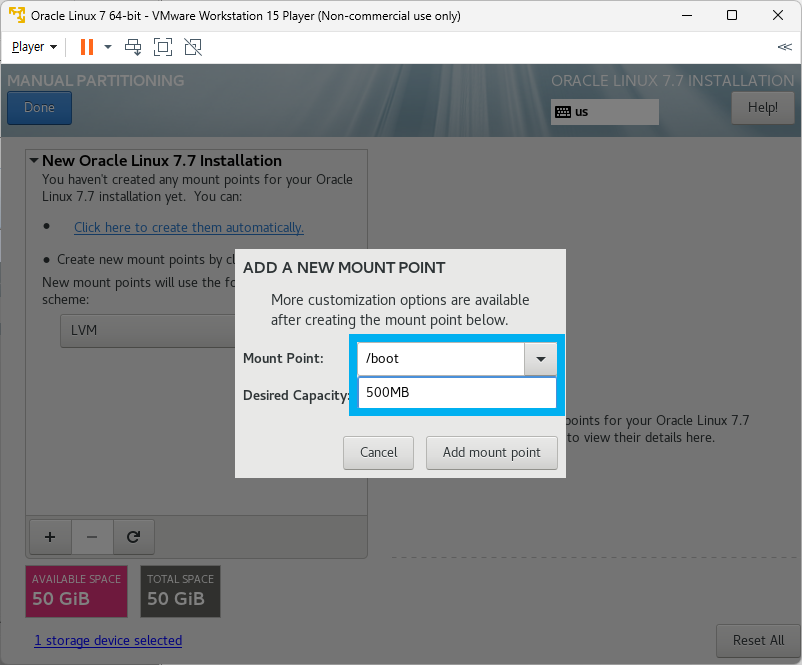The image size is (802, 665).
Task: Click ORACLE LINUX 7.7 INSTALLATION title
Action: click(x=673, y=80)
